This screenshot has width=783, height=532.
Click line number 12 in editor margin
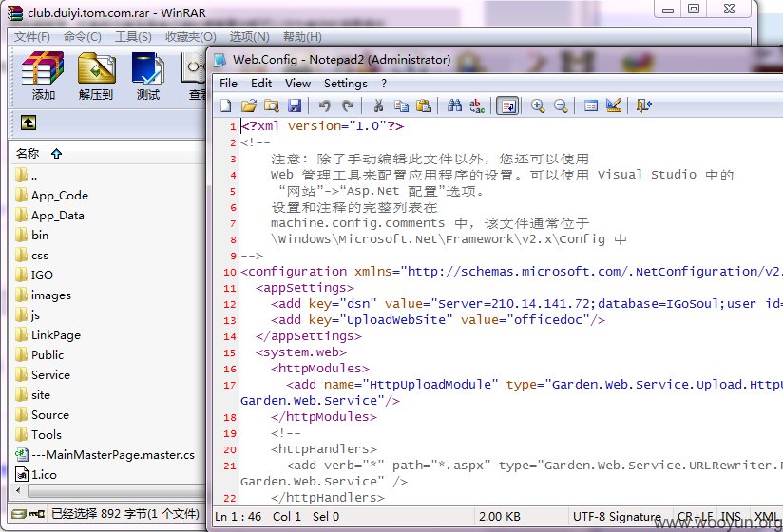(x=230, y=304)
